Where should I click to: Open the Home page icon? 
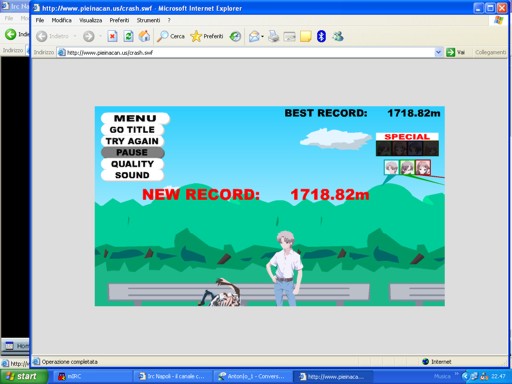click(x=144, y=36)
